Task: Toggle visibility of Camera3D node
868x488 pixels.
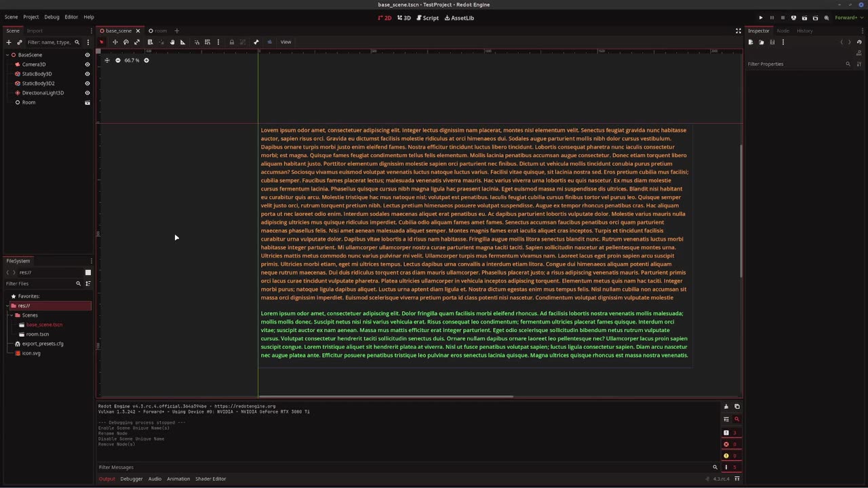Action: pos(87,64)
